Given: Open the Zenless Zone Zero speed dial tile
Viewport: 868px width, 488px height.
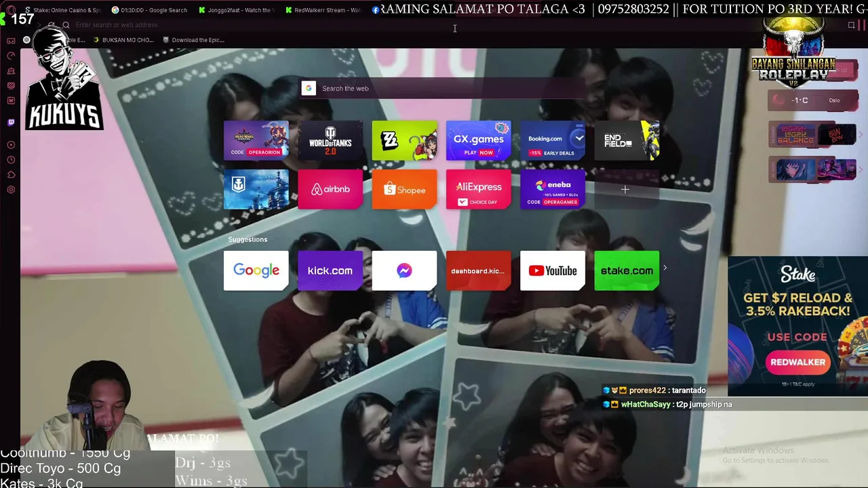Looking at the screenshot, I should 404,140.
